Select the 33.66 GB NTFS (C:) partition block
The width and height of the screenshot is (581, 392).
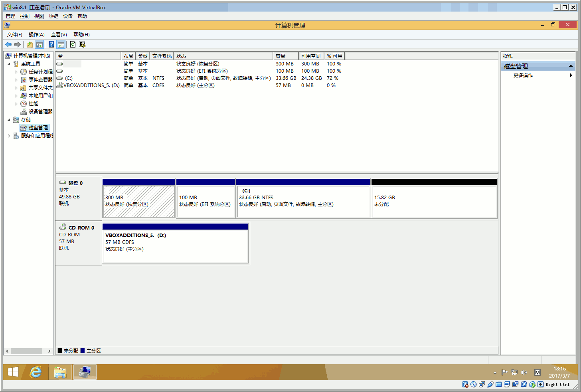pyautogui.click(x=303, y=198)
